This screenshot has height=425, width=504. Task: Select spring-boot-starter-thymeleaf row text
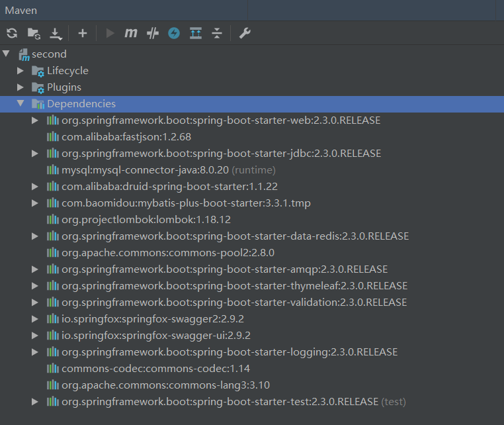[x=234, y=286]
